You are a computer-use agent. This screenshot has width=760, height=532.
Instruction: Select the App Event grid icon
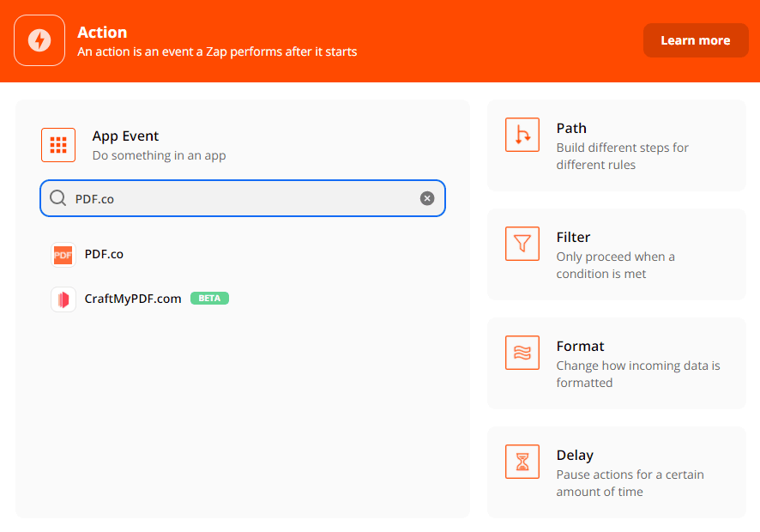[58, 145]
